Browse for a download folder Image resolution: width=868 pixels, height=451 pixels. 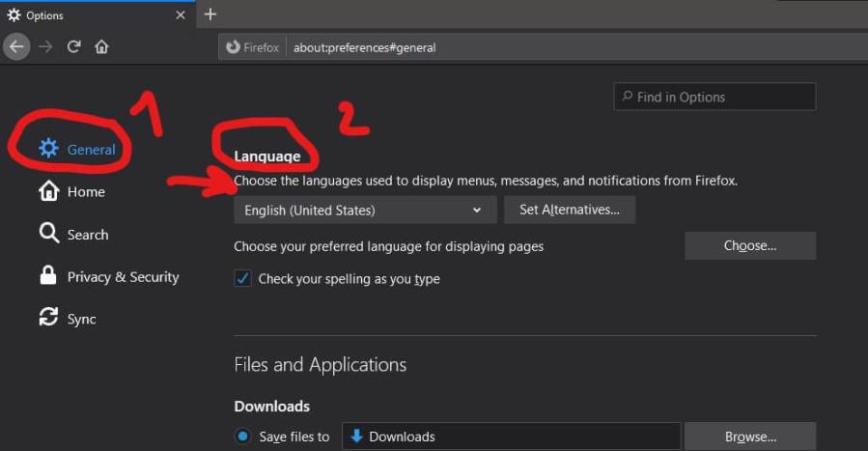tap(750, 437)
